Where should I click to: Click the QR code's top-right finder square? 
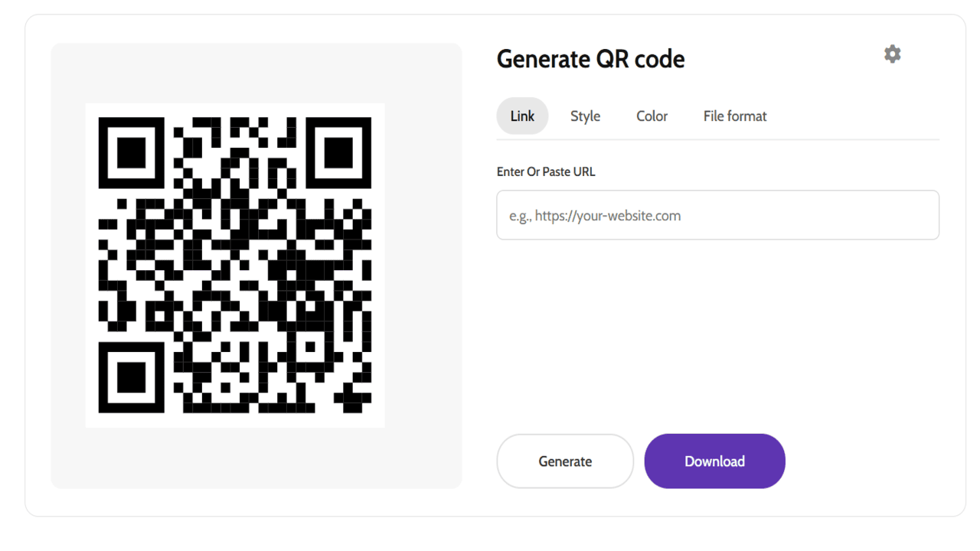338,152
